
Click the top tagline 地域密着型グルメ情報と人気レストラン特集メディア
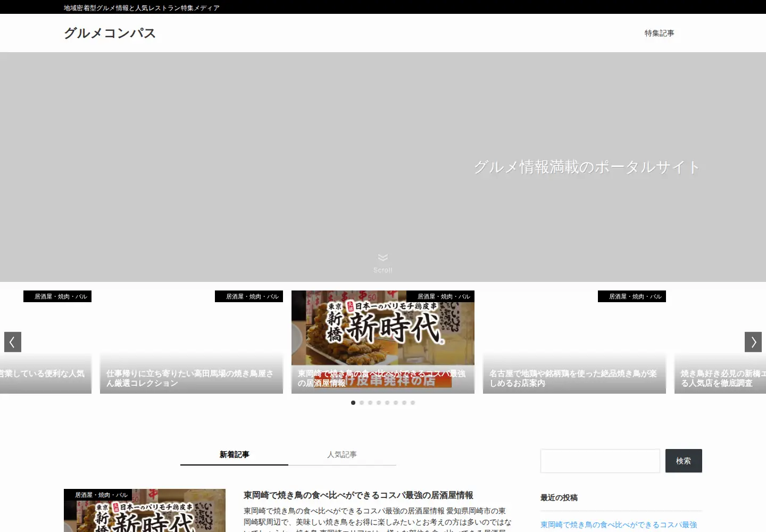(x=141, y=8)
